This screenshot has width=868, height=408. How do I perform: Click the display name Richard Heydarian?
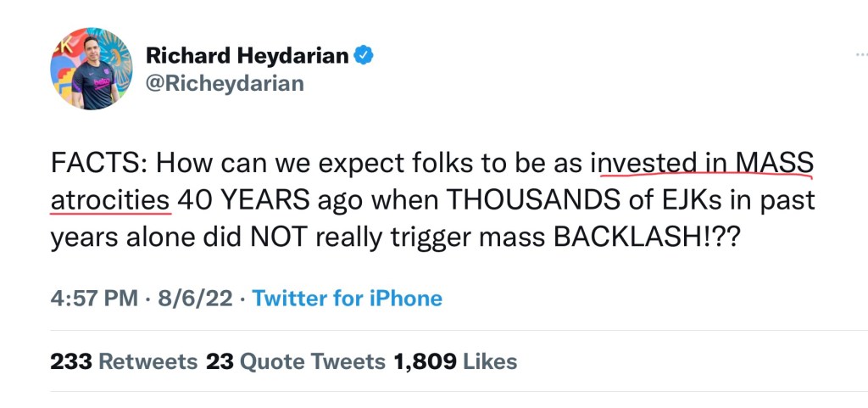coord(247,56)
